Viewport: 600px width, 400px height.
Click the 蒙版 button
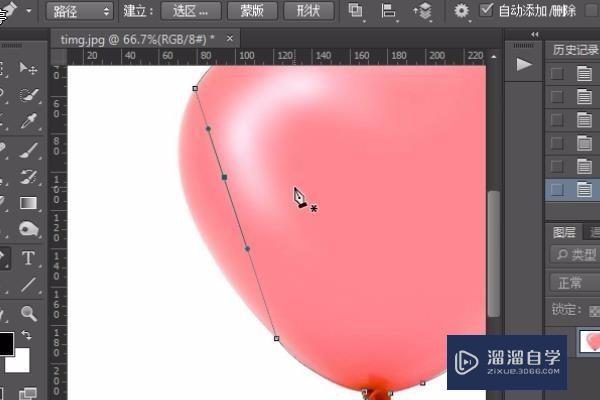click(252, 11)
